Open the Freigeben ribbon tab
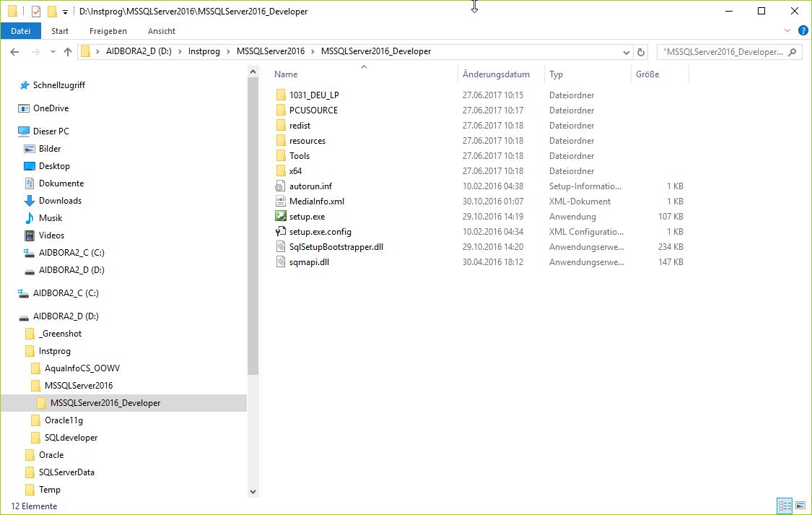 click(x=108, y=31)
